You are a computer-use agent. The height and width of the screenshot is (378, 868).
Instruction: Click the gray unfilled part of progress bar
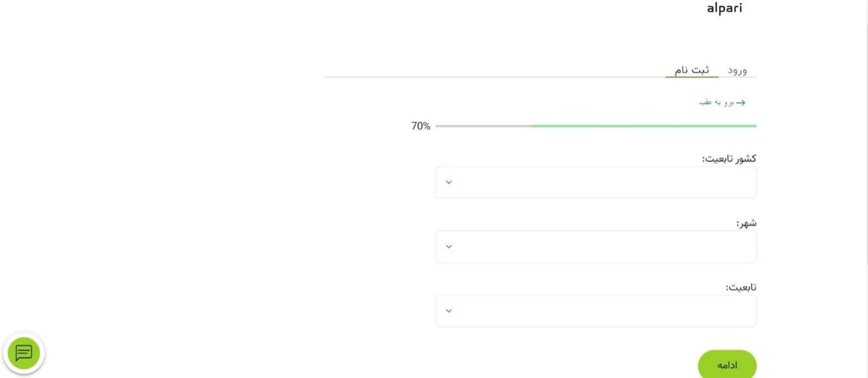[x=483, y=126]
